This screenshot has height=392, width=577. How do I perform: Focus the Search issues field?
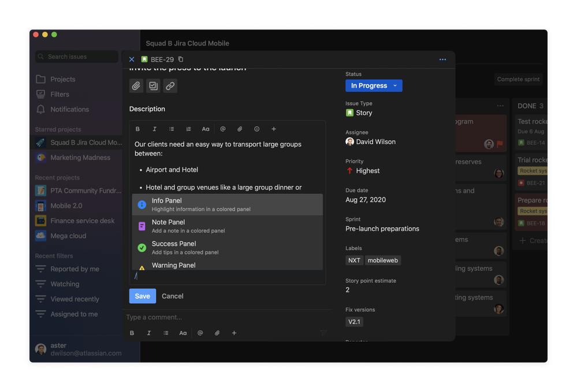[x=77, y=57]
